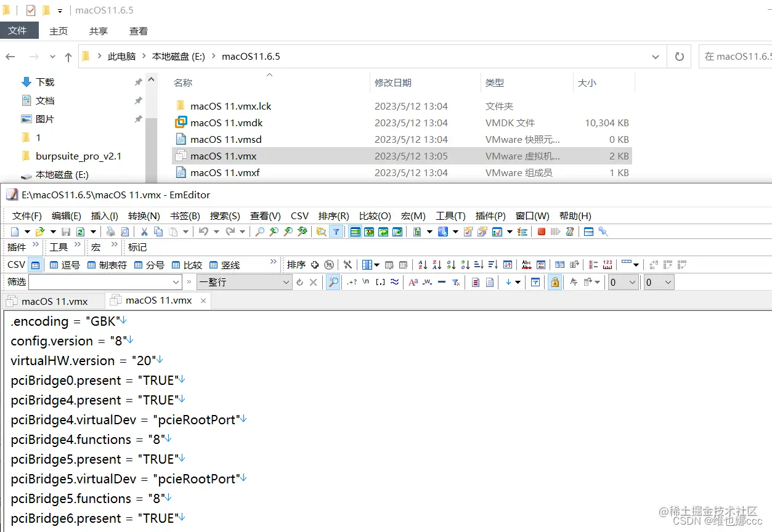Open the 编辑(E) menu
772x532 pixels.
67,216
